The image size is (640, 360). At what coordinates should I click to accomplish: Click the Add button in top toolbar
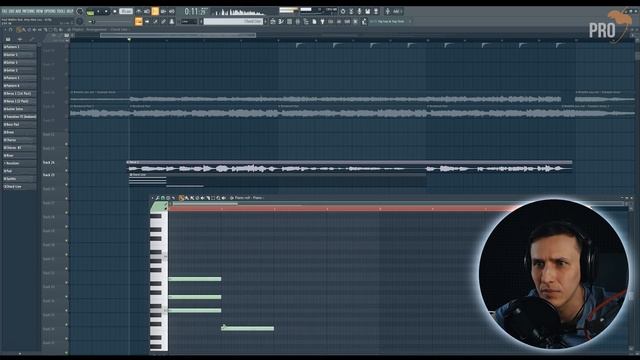tap(396, 11)
